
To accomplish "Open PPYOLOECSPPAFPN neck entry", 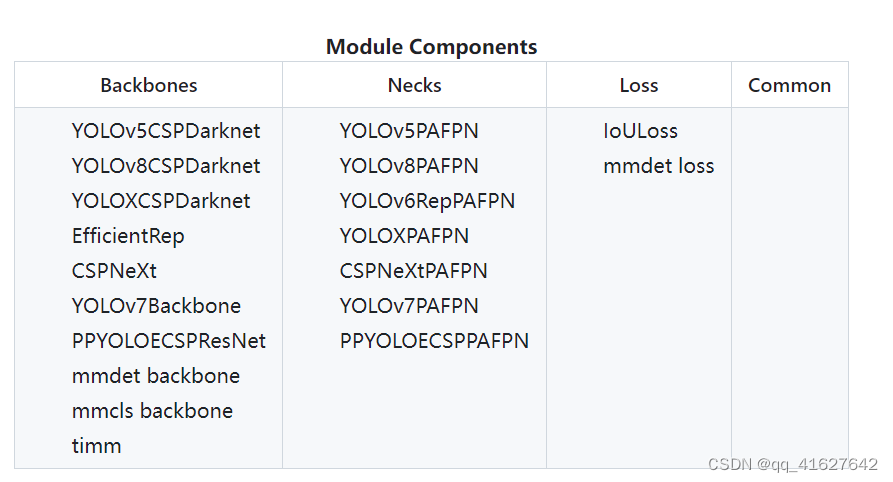I will click(x=434, y=341).
